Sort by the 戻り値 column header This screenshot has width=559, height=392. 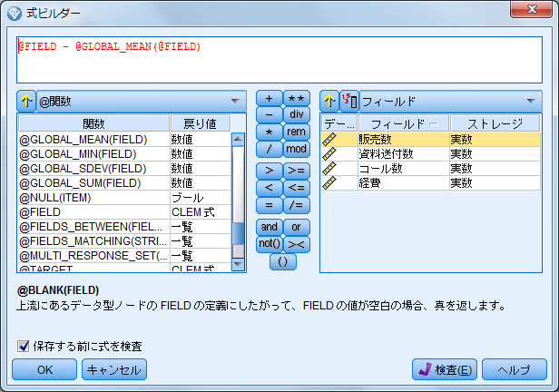tap(201, 123)
